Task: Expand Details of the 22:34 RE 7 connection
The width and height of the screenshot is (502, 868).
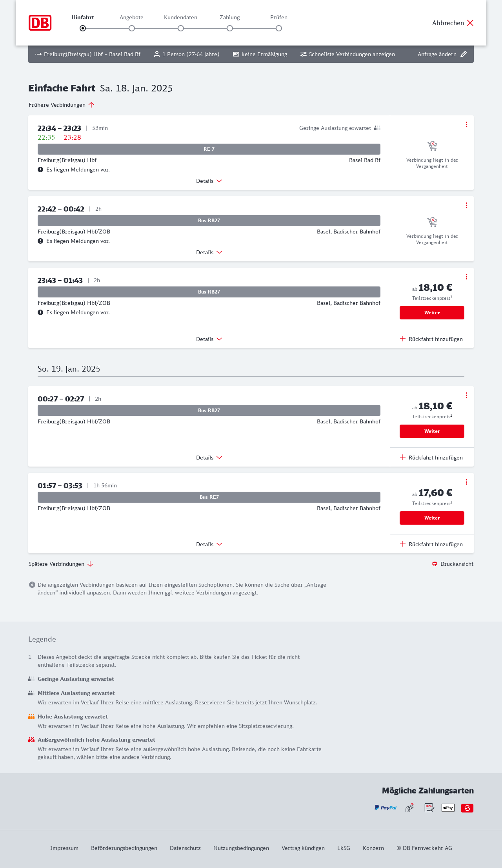Action: pyautogui.click(x=209, y=181)
